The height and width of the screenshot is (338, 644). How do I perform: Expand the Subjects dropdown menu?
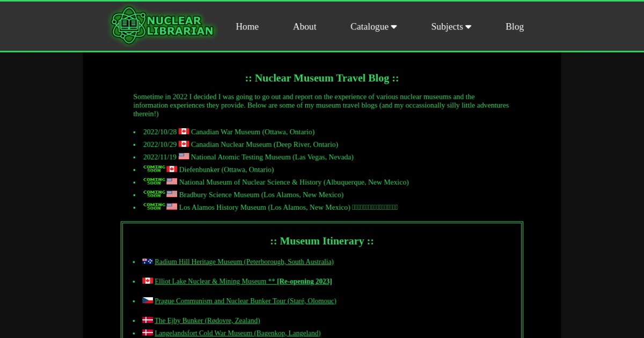(x=451, y=26)
